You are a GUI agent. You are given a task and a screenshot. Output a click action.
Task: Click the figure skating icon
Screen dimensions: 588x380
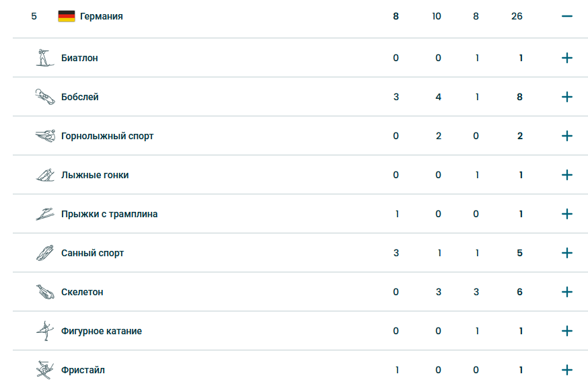[45, 331]
